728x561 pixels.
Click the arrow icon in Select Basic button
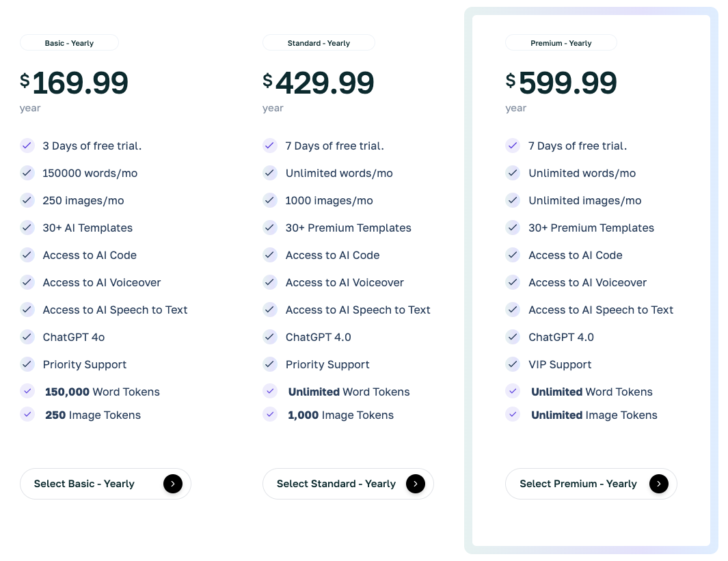[x=173, y=484]
